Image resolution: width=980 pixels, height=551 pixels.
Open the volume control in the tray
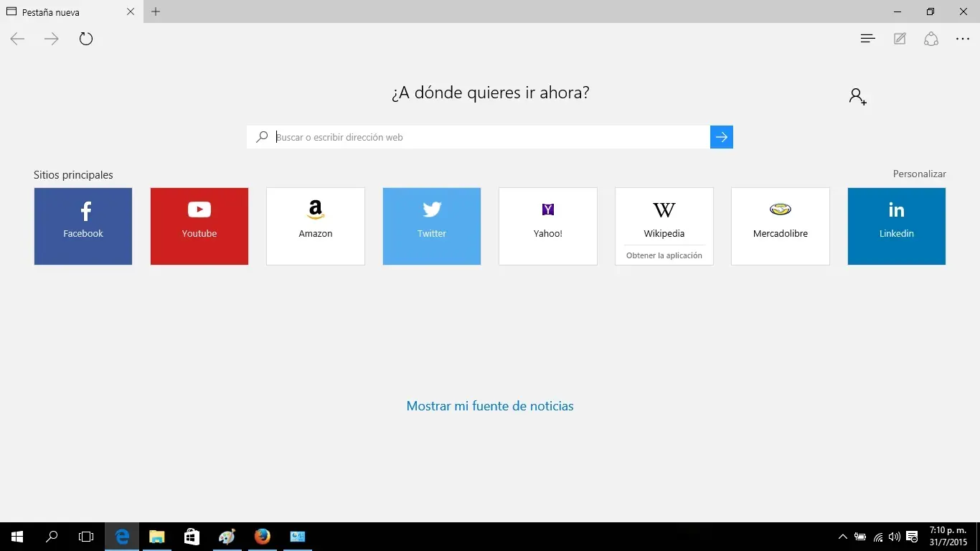(x=894, y=536)
